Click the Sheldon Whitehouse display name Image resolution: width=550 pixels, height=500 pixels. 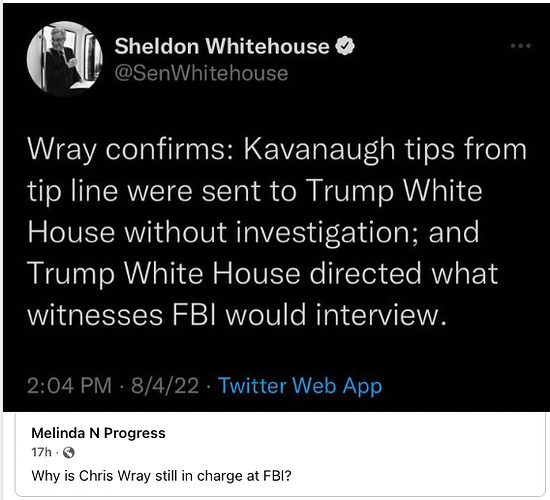click(x=222, y=46)
